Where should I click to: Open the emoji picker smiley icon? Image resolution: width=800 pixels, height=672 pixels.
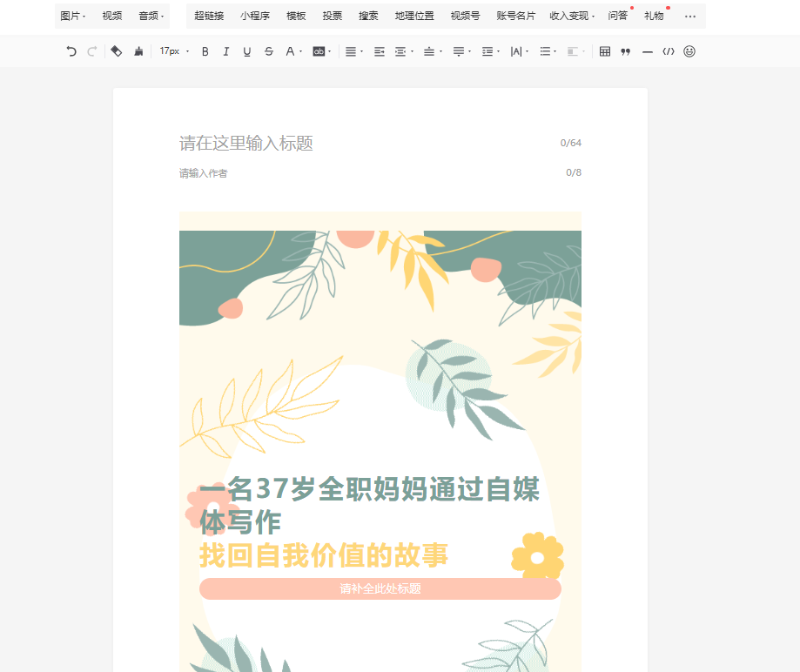[x=689, y=51]
